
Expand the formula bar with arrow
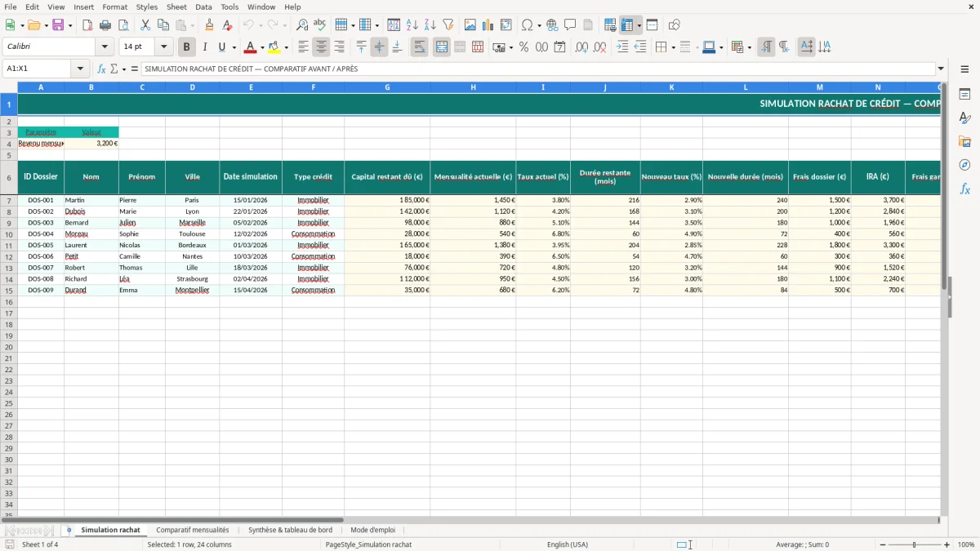[941, 69]
